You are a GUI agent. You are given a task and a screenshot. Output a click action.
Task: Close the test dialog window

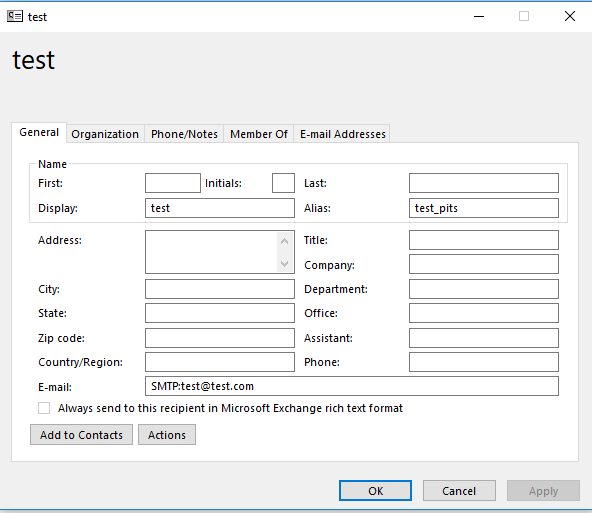click(570, 16)
